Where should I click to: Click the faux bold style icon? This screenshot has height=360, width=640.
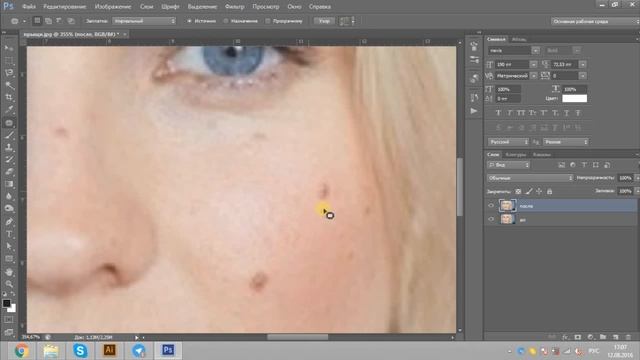point(498,113)
